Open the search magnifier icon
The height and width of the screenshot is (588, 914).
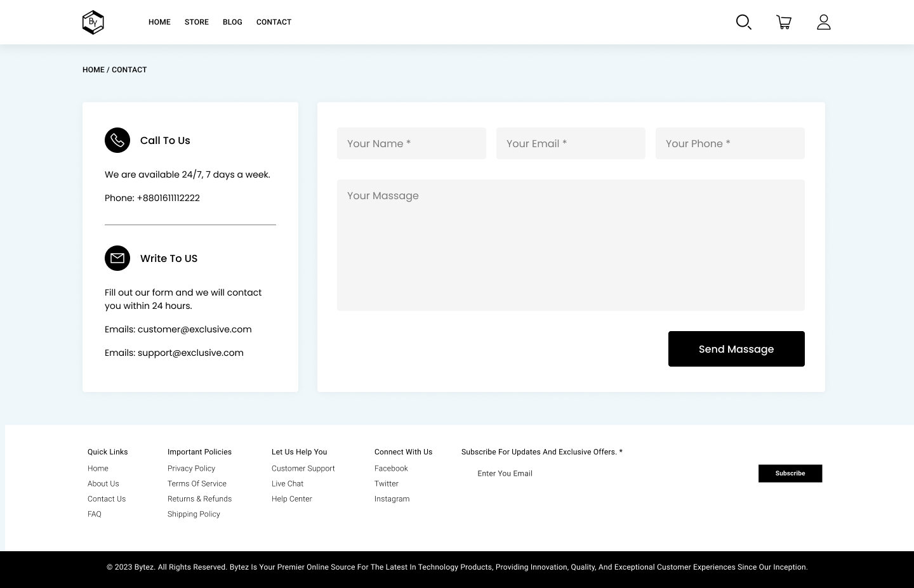pyautogui.click(x=744, y=22)
